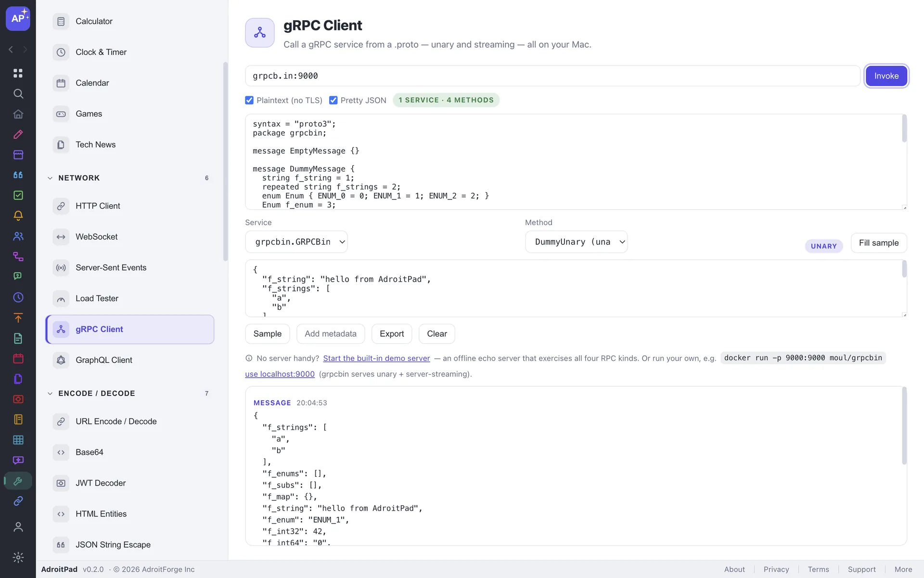Image resolution: width=924 pixels, height=578 pixels.
Task: Open the grid apps icon in left rail
Action: point(18,73)
